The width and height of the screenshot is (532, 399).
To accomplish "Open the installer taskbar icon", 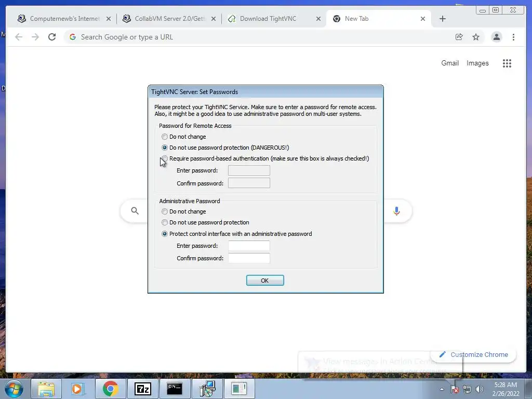I will [x=207, y=389].
